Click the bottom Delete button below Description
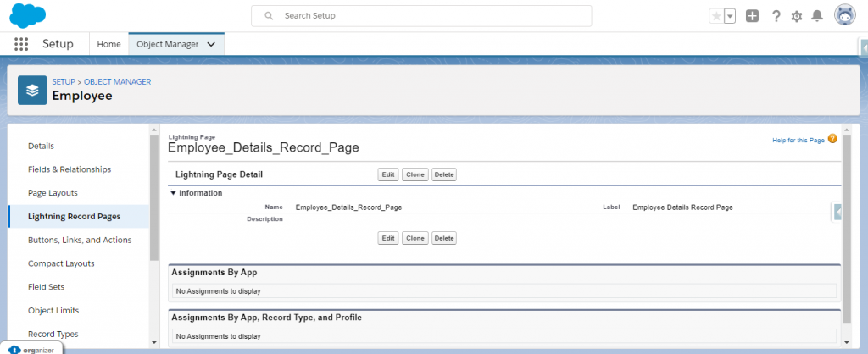This screenshot has width=868, height=354. pos(444,238)
